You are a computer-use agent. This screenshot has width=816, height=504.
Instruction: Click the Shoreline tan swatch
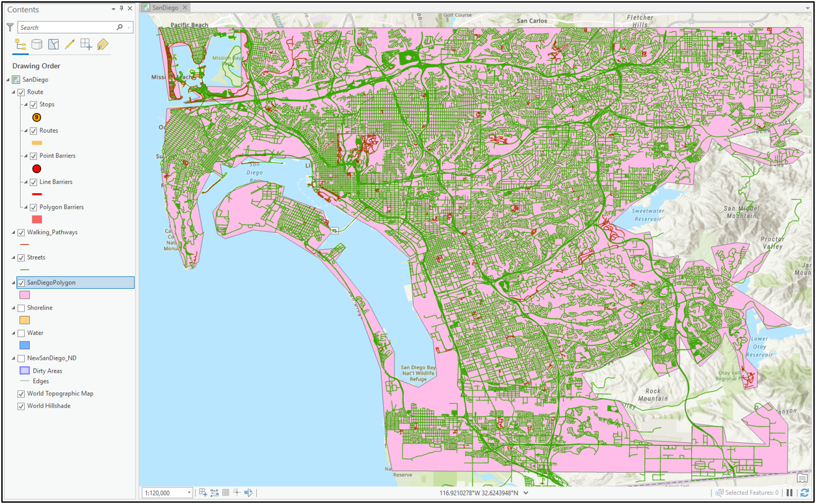(x=25, y=320)
